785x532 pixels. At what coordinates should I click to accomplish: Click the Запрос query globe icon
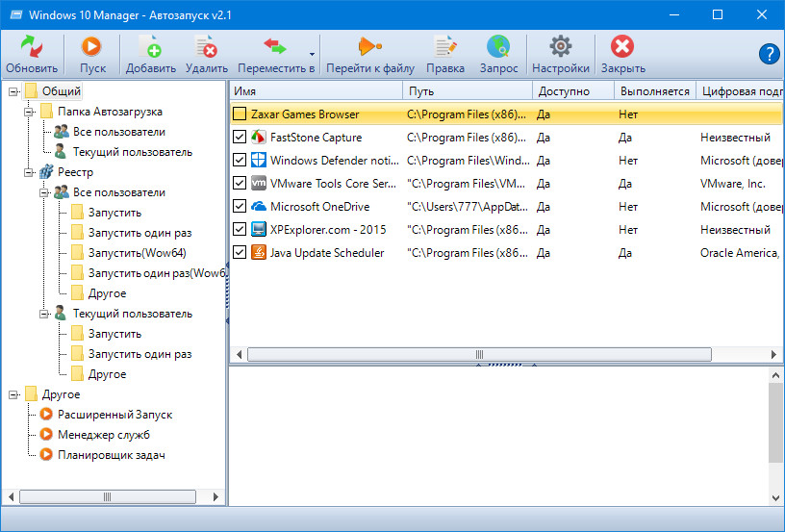[x=498, y=46]
